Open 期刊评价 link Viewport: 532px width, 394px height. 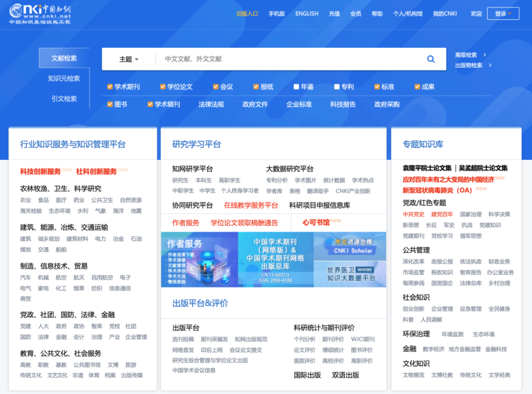tap(333, 339)
